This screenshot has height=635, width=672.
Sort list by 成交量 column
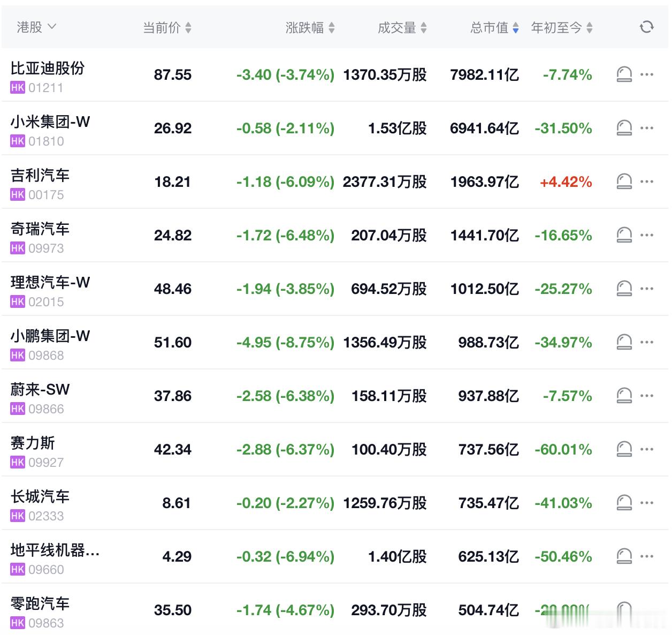coord(402,28)
